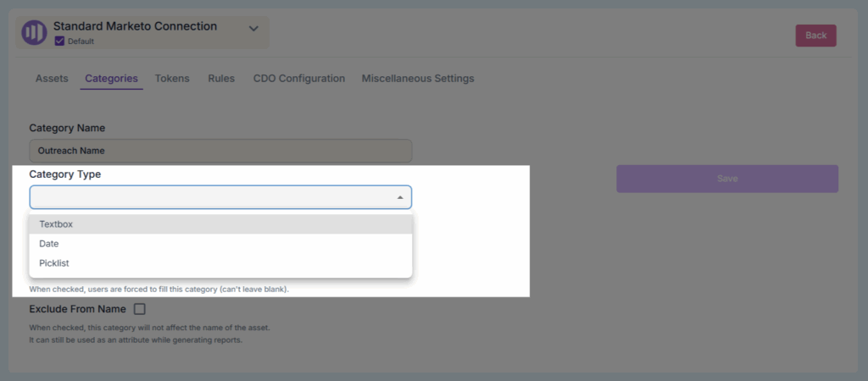Open the CDO Configuration tab
This screenshot has width=868, height=381.
tap(298, 79)
